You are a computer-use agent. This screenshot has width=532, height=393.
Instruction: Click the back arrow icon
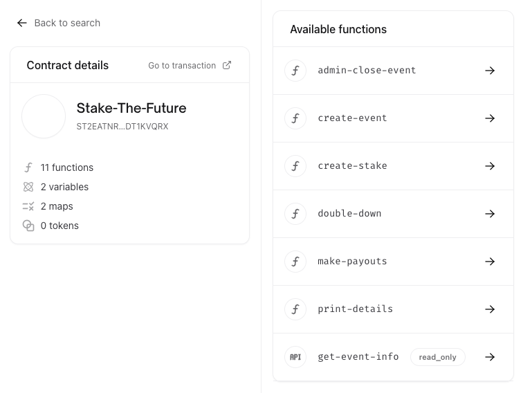pyautogui.click(x=22, y=23)
